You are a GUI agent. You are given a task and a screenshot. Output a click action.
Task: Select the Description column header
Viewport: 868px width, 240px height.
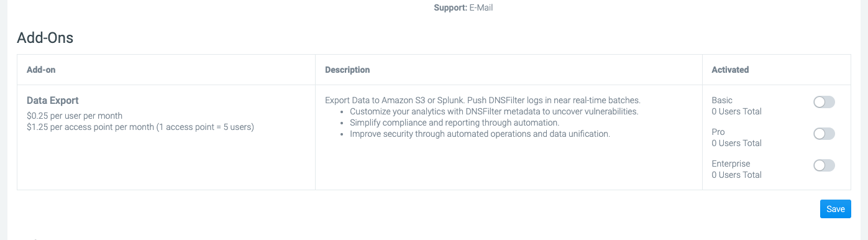tap(347, 70)
